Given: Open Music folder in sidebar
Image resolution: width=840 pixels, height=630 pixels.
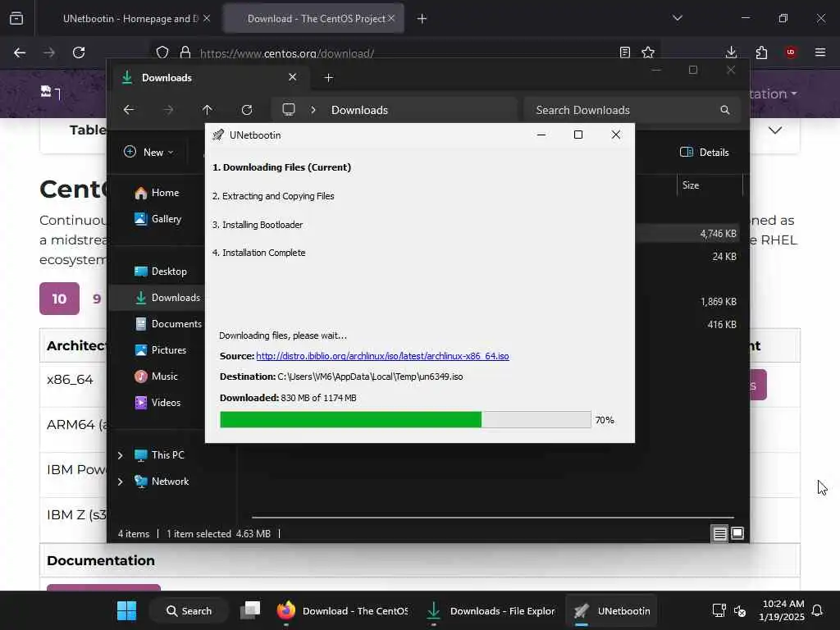Looking at the screenshot, I should pos(156,376).
